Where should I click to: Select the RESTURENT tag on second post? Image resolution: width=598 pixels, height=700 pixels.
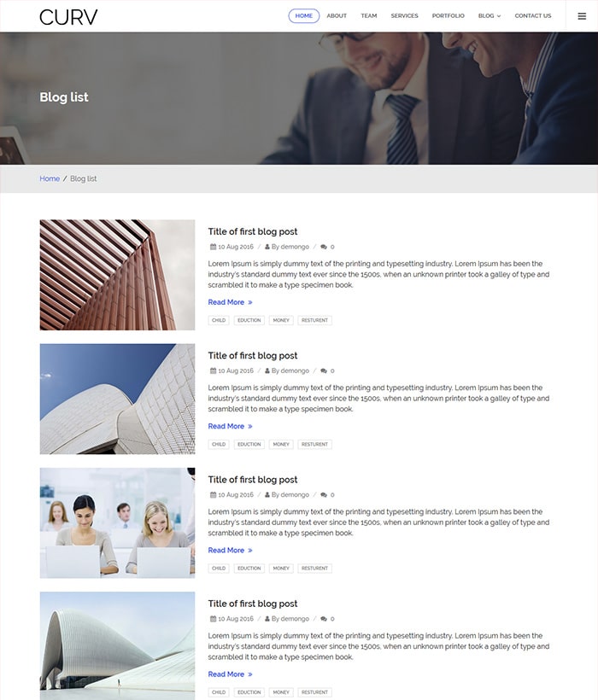tap(314, 444)
